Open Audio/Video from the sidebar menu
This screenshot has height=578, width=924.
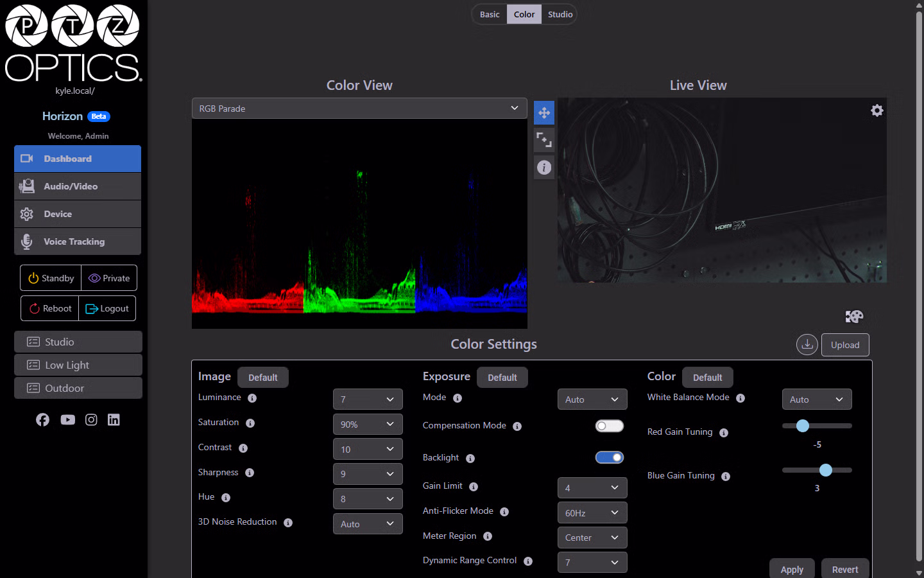point(78,186)
